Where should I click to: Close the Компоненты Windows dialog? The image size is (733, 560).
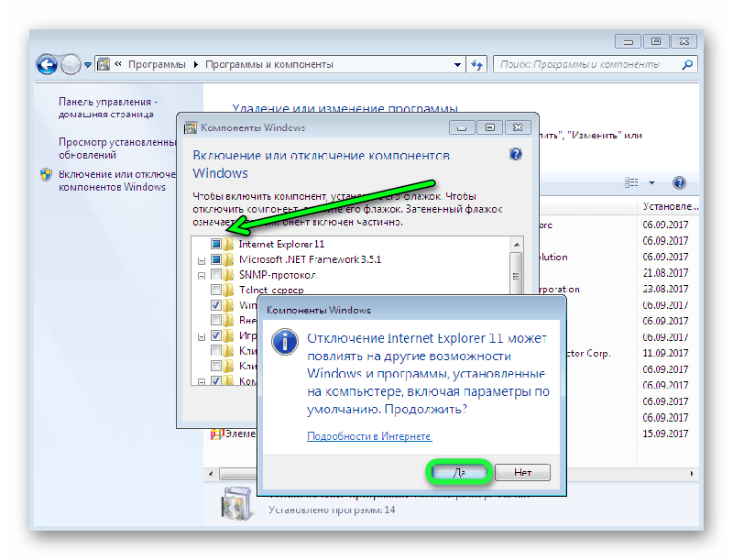click(518, 127)
